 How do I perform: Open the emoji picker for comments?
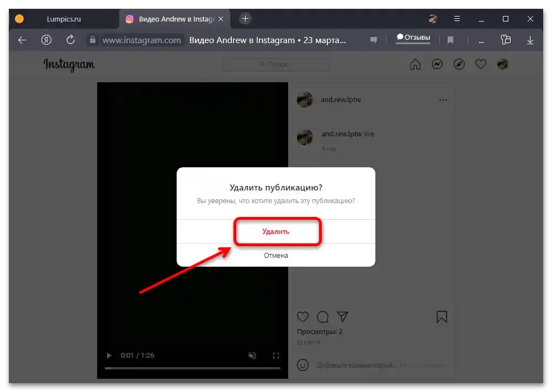tap(302, 365)
